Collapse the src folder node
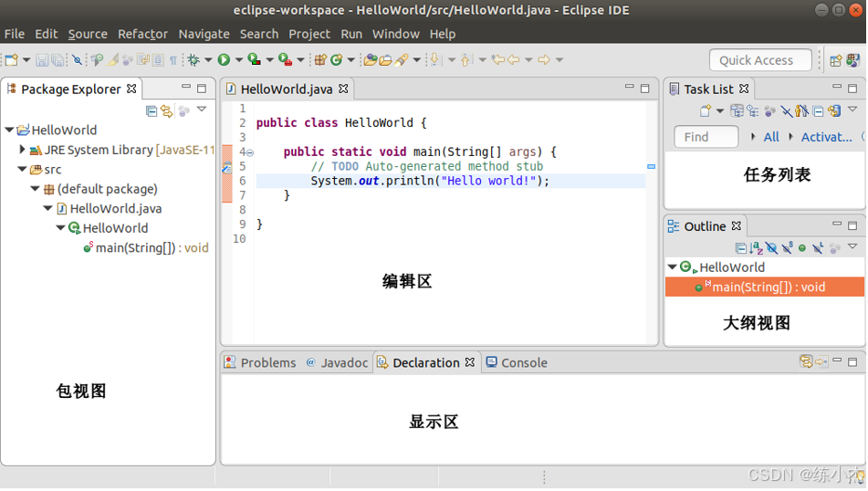Screen dimensions: 868x491 click(22, 170)
